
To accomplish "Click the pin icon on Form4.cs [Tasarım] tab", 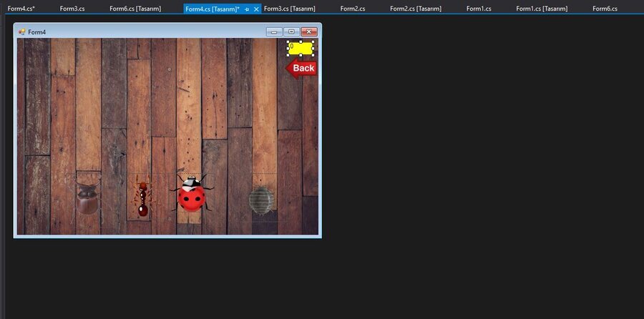I will click(x=247, y=9).
